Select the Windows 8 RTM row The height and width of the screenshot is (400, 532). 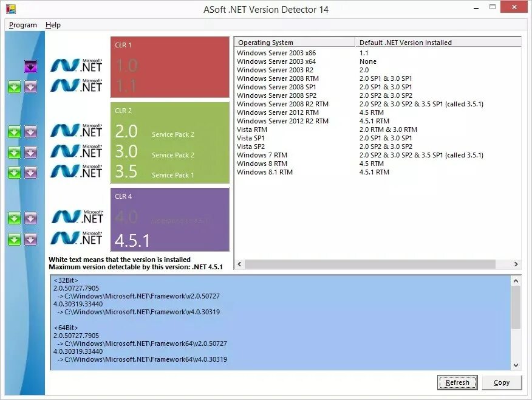(378, 164)
